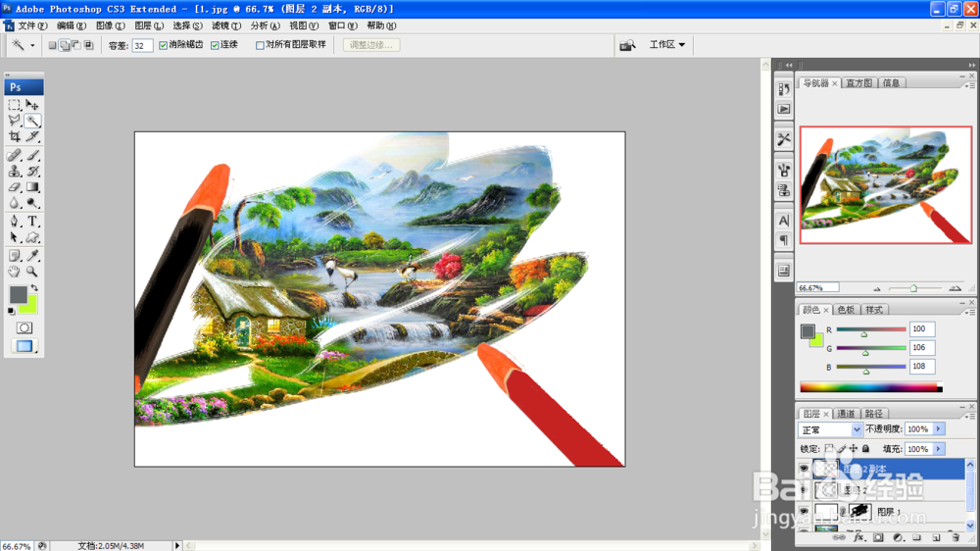
Task: Open the 图像 menu
Action: pyautogui.click(x=111, y=25)
